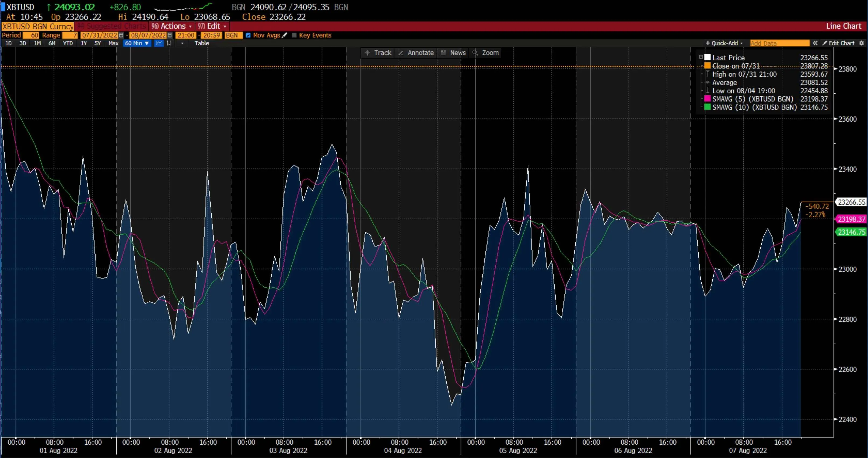Select the line chart style icon
Image resolution: width=868 pixels, height=458 pixels.
click(159, 43)
